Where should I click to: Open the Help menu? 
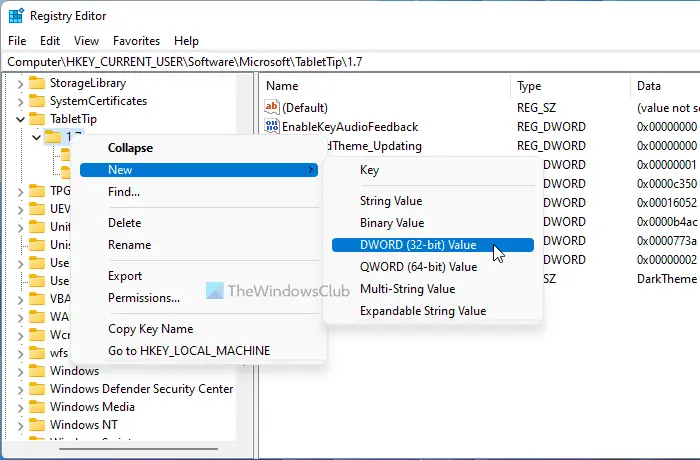(186, 41)
